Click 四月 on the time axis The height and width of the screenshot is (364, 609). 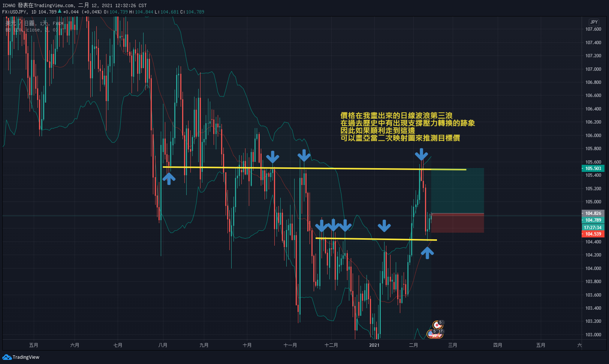(498, 345)
